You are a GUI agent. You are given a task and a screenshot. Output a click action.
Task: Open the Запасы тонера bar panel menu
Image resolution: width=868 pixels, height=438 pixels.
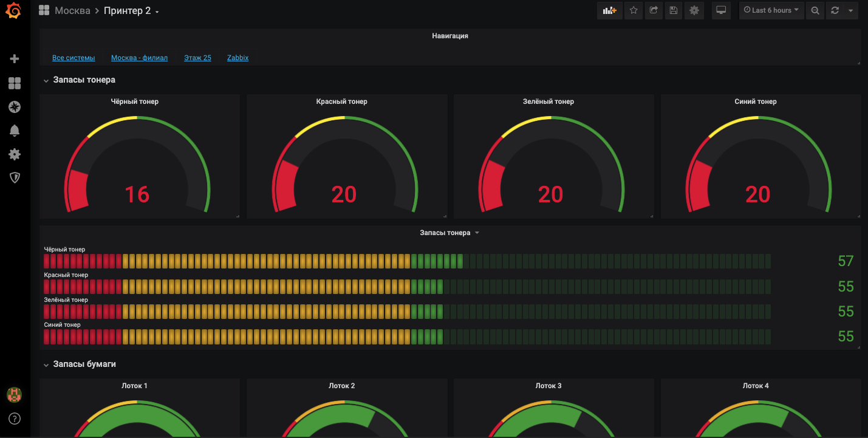(449, 233)
